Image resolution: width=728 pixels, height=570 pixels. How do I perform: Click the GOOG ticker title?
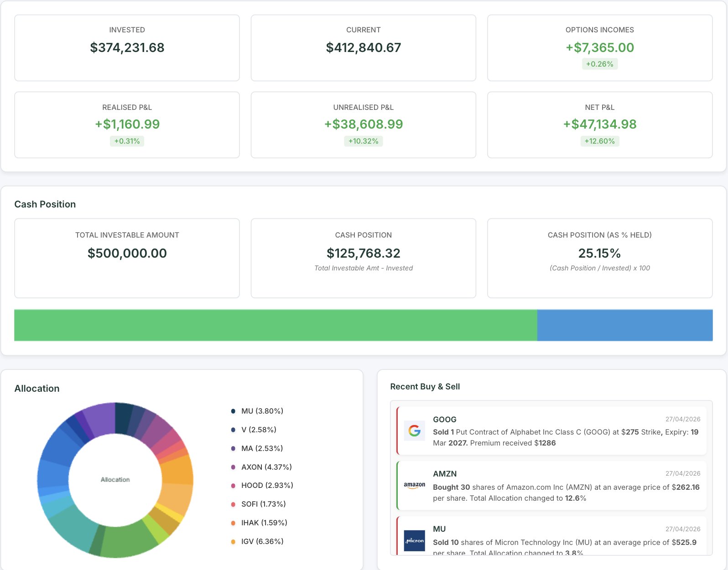coord(445,420)
